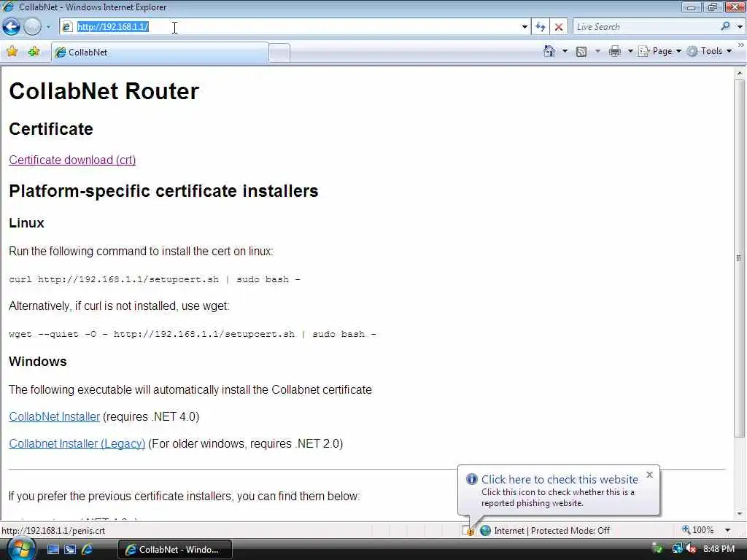The width and height of the screenshot is (747, 560).
Task: Open a new blank tab
Action: click(x=279, y=52)
